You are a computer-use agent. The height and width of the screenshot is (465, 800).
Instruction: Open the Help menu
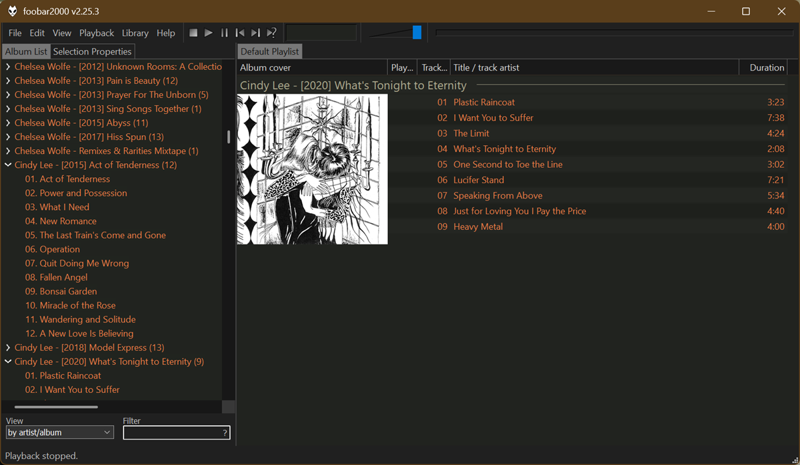(x=166, y=33)
